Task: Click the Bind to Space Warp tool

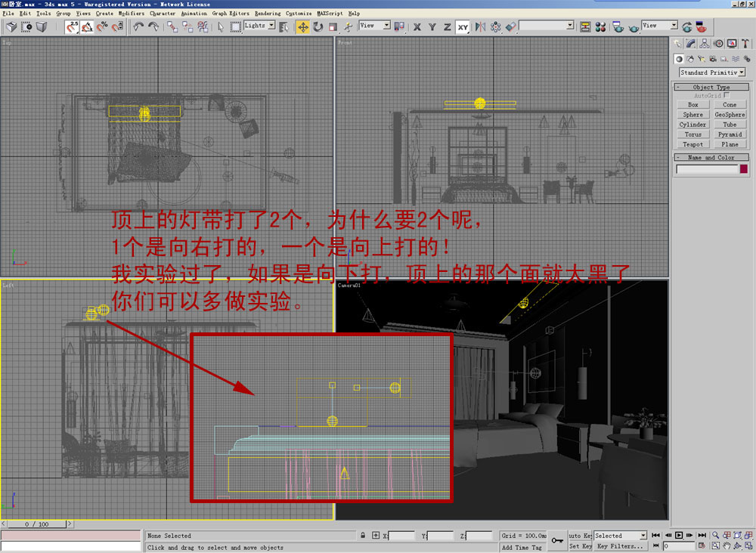Action: (203, 27)
